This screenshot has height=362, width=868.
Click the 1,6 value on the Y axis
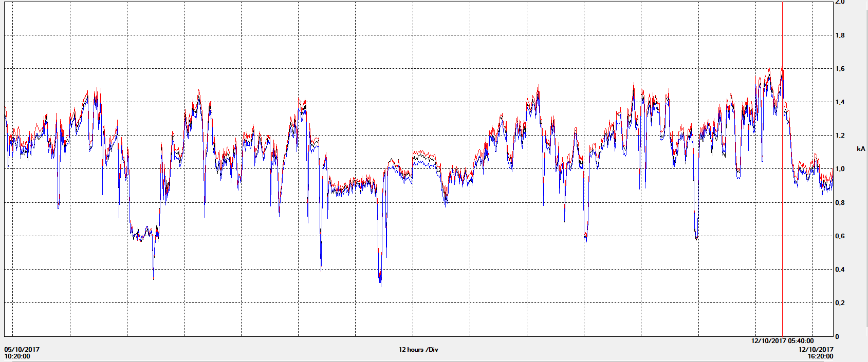840,69
